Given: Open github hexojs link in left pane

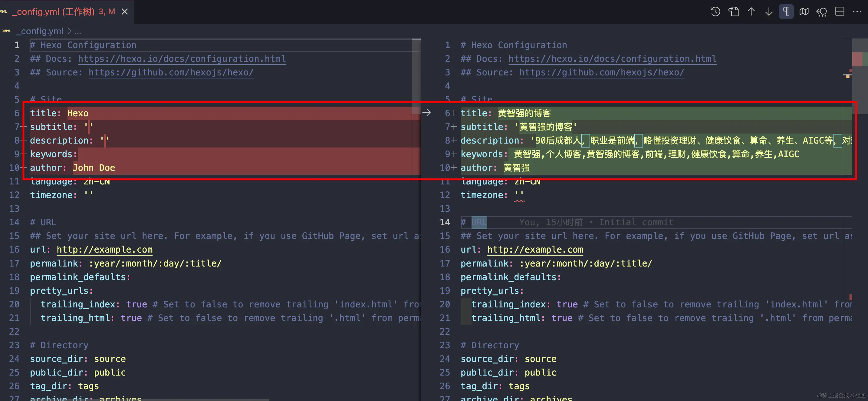Looking at the screenshot, I should tap(171, 72).
